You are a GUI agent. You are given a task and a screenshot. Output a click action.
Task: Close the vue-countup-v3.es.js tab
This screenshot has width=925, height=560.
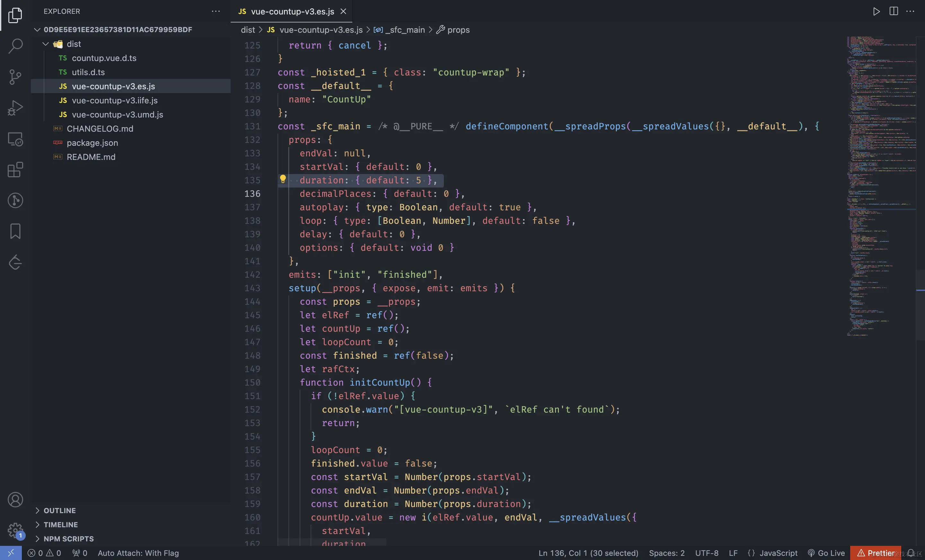343,11
